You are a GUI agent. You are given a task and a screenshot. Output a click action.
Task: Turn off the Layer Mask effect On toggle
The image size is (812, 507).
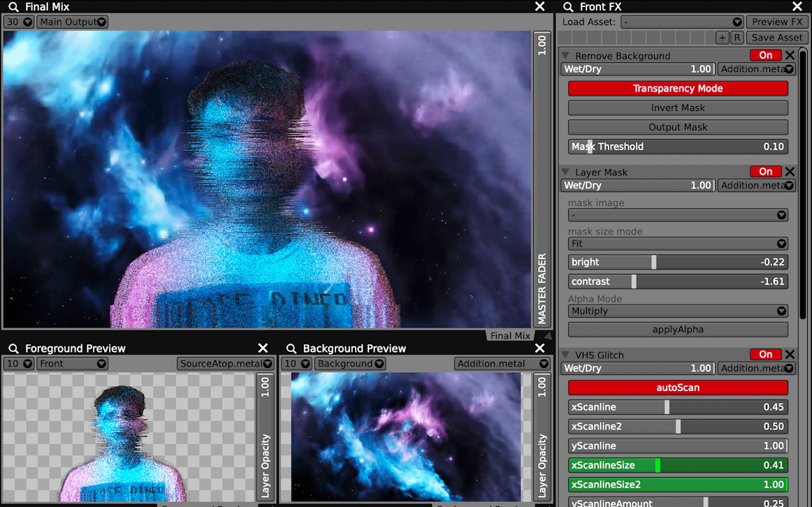point(765,172)
